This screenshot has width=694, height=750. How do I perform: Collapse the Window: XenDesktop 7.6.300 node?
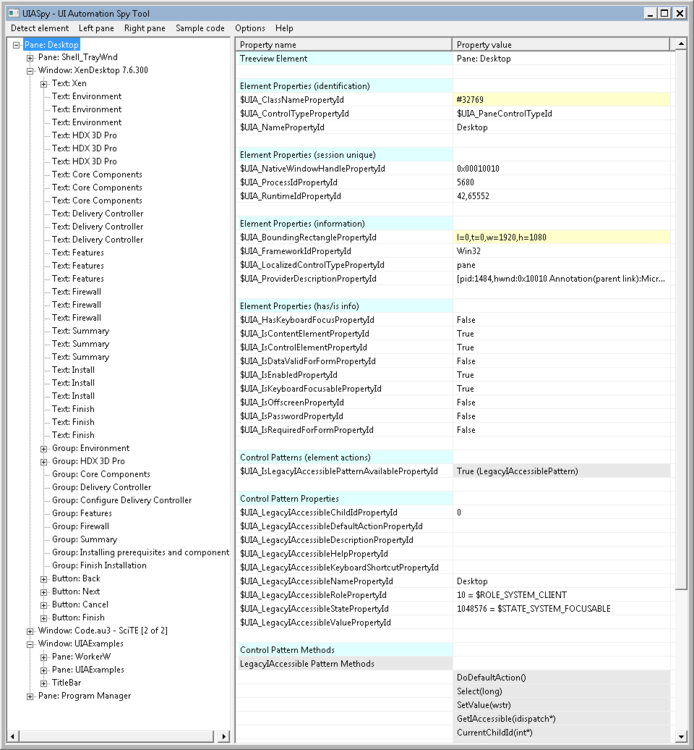30,71
